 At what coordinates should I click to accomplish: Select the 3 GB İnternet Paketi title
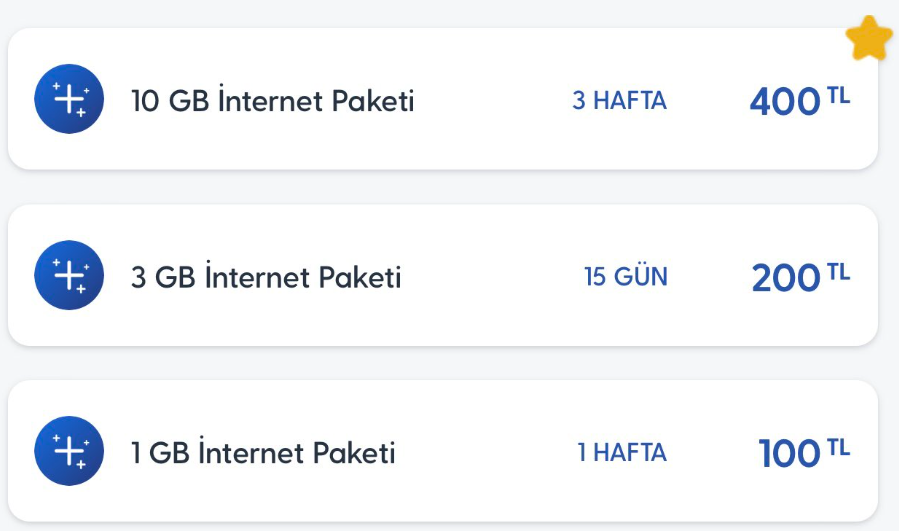(x=266, y=276)
